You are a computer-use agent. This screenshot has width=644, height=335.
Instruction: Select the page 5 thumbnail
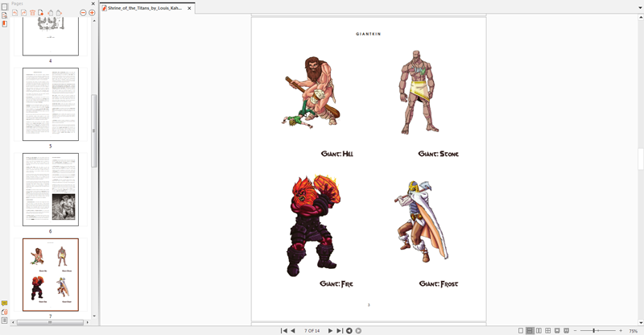coord(51,105)
